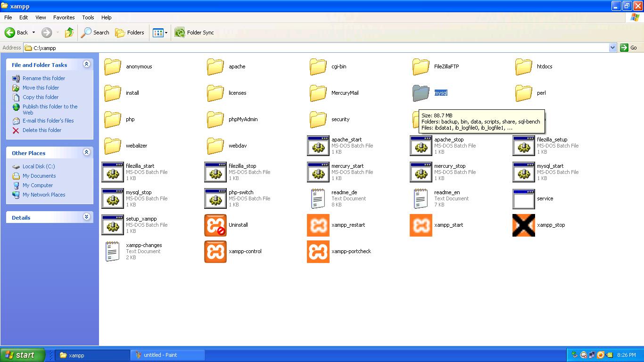Click the Go button beside address bar
The height and width of the screenshot is (362, 644).
click(x=629, y=48)
